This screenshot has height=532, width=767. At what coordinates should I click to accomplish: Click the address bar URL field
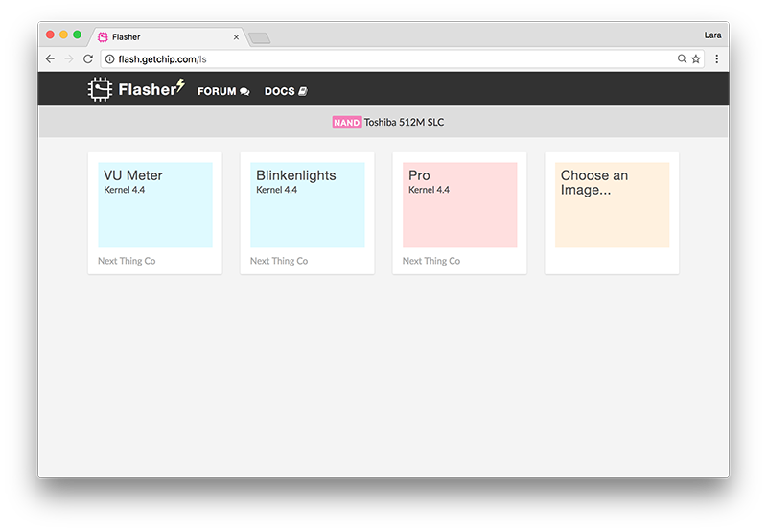(383, 59)
